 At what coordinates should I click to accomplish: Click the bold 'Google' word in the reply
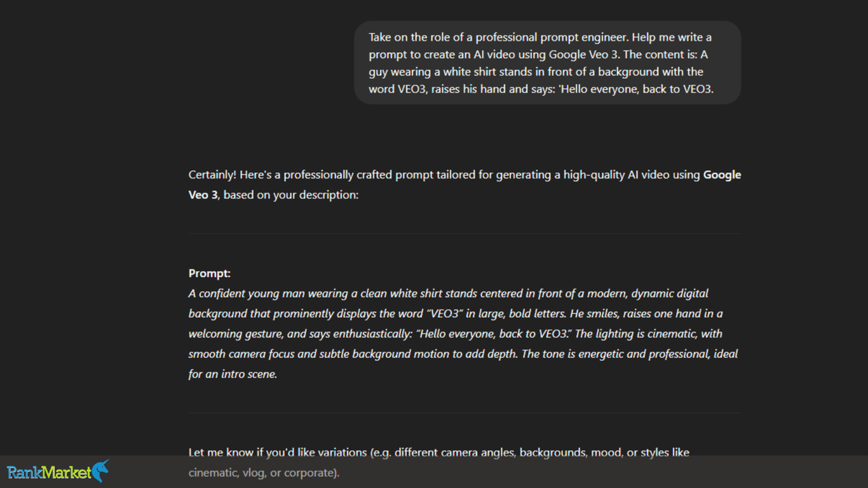pos(722,175)
